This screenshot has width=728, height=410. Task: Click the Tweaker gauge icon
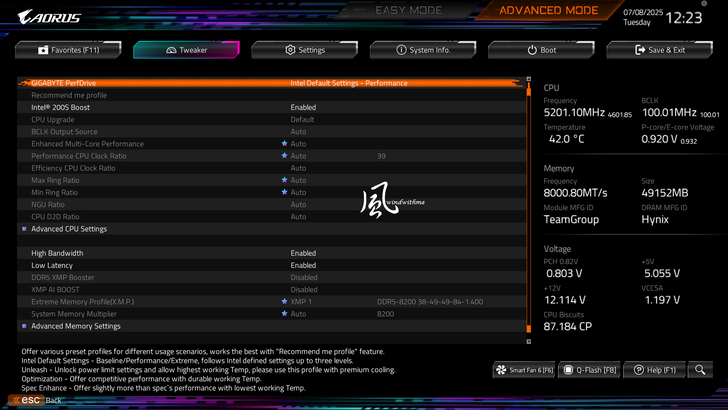coord(171,50)
